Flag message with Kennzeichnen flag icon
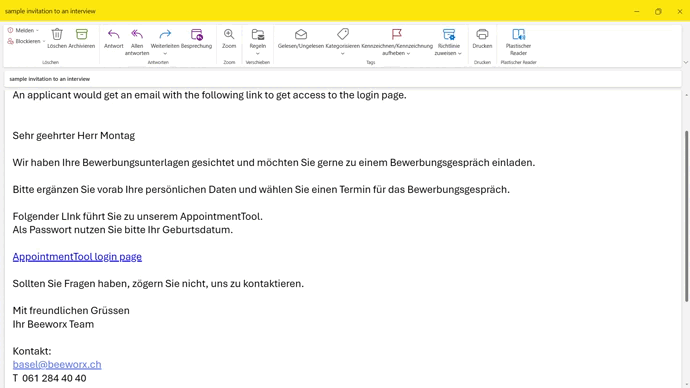Viewport: 690px width, 388px height. click(396, 34)
